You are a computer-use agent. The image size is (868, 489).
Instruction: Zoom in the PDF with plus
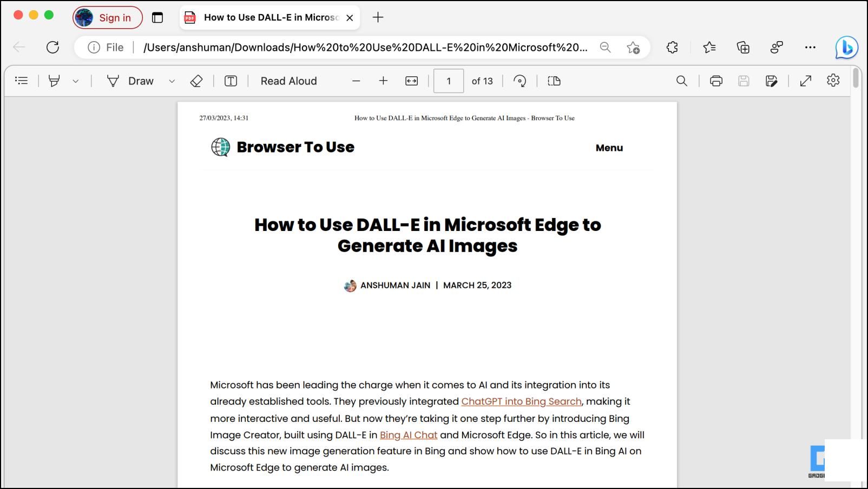click(x=383, y=81)
